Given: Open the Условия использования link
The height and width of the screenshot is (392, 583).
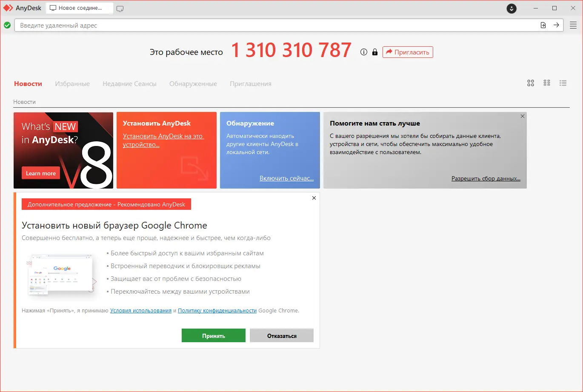Looking at the screenshot, I should [141, 311].
